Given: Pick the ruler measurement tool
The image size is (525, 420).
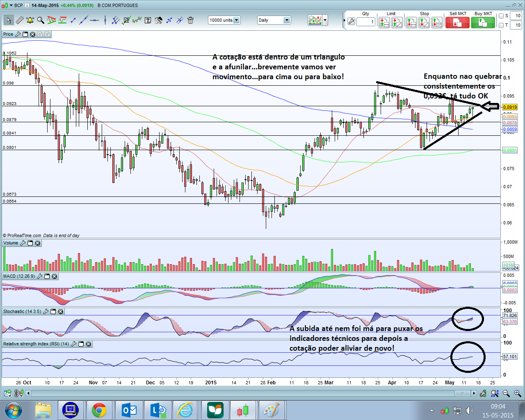Looking at the screenshot, I should (x=19, y=20).
